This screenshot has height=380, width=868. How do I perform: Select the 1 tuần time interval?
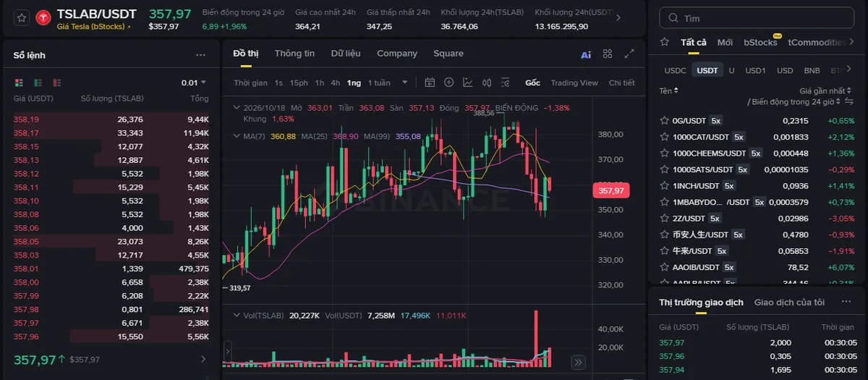point(379,83)
